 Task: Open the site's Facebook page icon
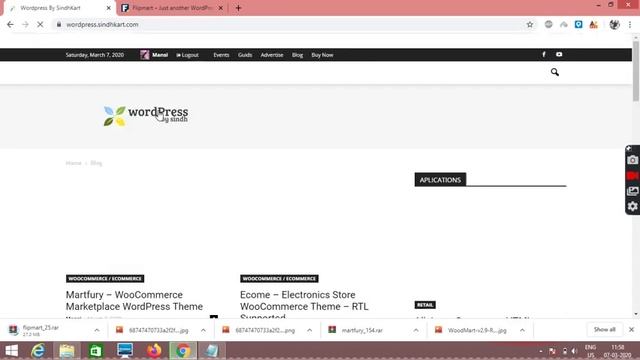tap(544, 54)
